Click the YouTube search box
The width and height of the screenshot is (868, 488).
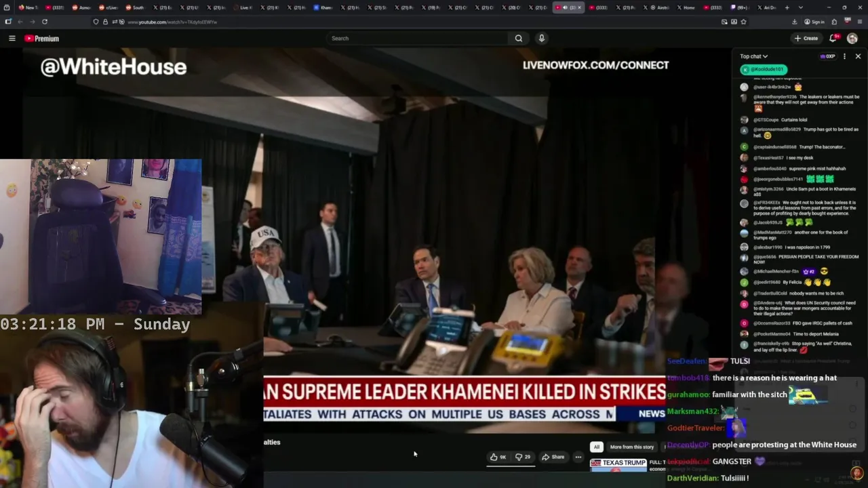tap(417, 38)
